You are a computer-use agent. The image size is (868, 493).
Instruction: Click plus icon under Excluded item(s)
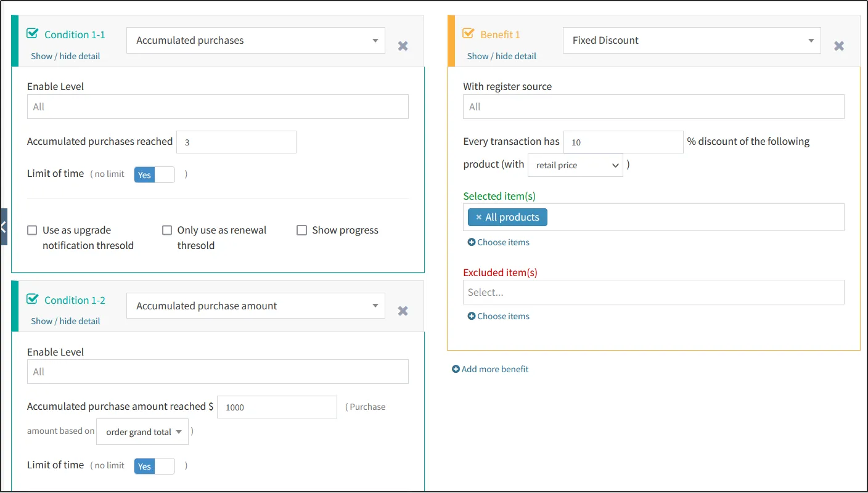pos(472,317)
